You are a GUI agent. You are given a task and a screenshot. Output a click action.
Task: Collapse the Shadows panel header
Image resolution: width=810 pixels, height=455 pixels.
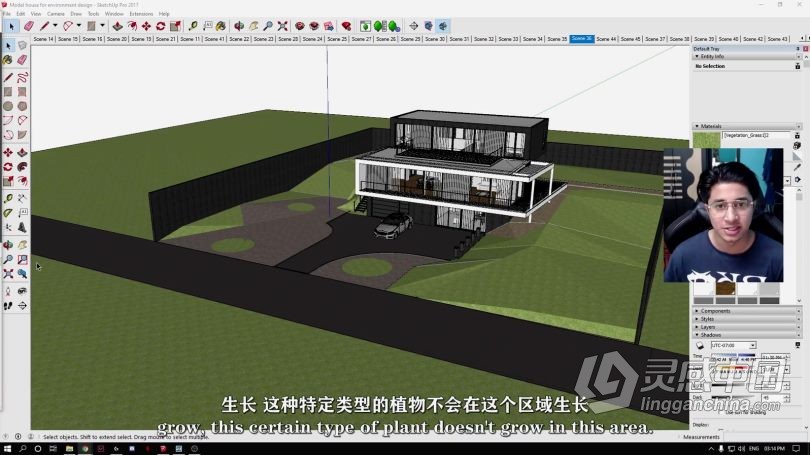(746, 335)
